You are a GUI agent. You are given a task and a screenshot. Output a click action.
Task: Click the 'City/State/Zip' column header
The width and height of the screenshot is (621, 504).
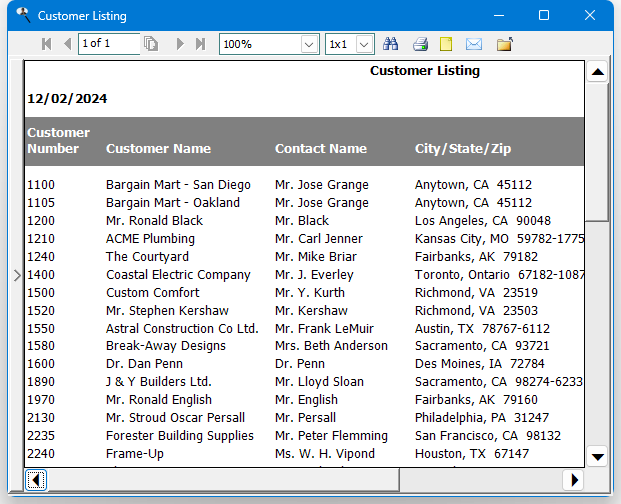(463, 149)
